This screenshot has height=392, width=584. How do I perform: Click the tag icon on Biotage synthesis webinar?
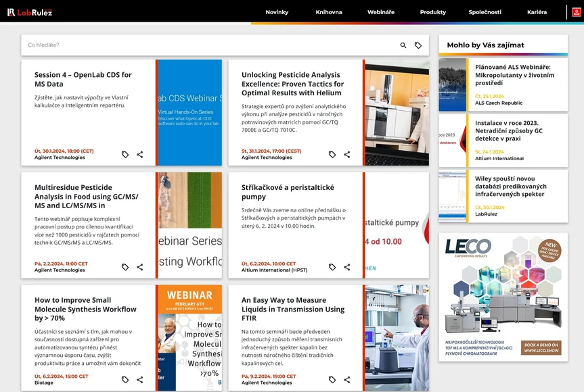coord(125,379)
